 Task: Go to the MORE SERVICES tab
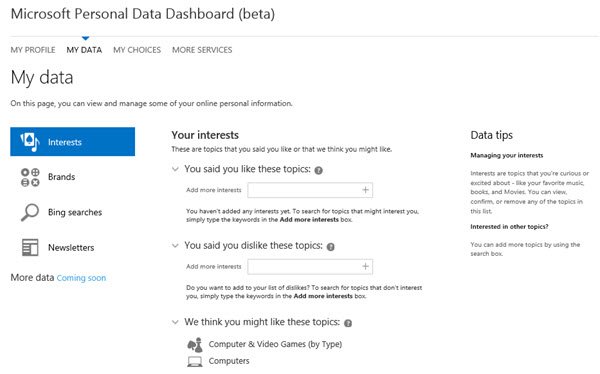coord(202,50)
